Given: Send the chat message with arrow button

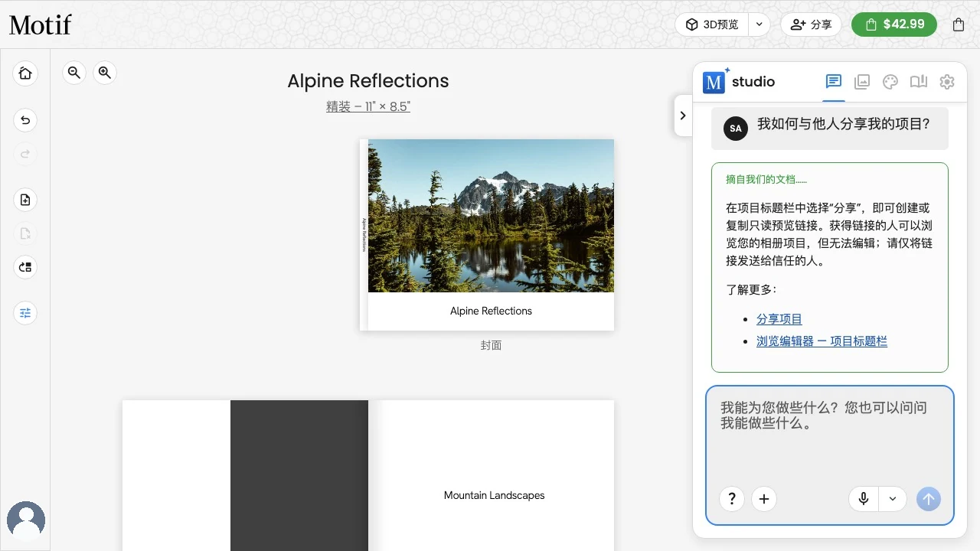Looking at the screenshot, I should click(929, 499).
